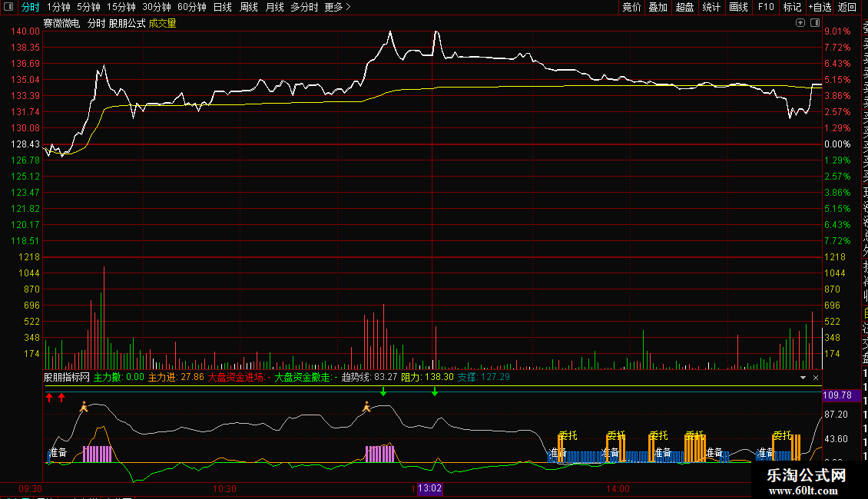This screenshot has width=868, height=499.
Task: Switch to the 日线 chart tab
Action: (x=222, y=7)
